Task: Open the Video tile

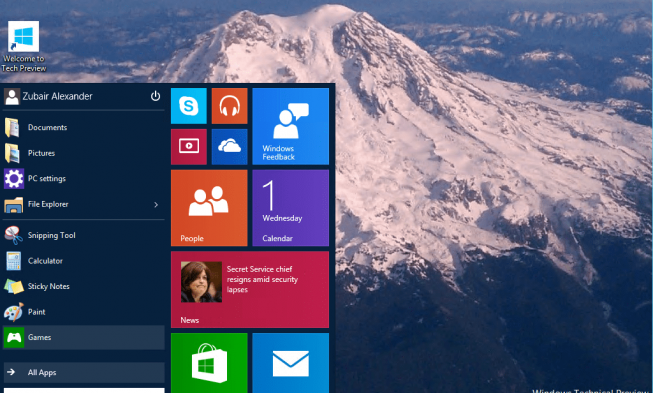Action: click(x=189, y=147)
